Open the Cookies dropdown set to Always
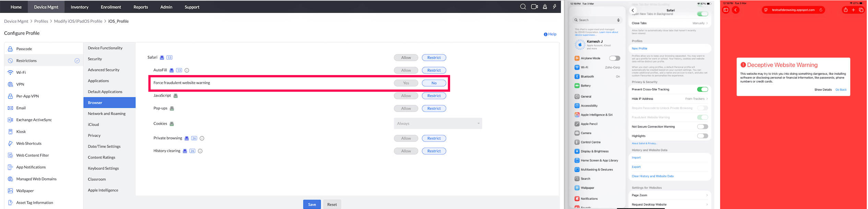 tap(438, 123)
